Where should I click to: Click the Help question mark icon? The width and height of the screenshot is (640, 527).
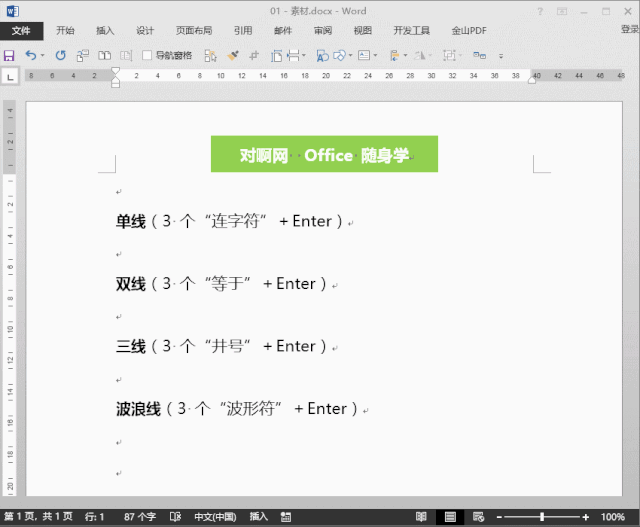click(x=540, y=11)
